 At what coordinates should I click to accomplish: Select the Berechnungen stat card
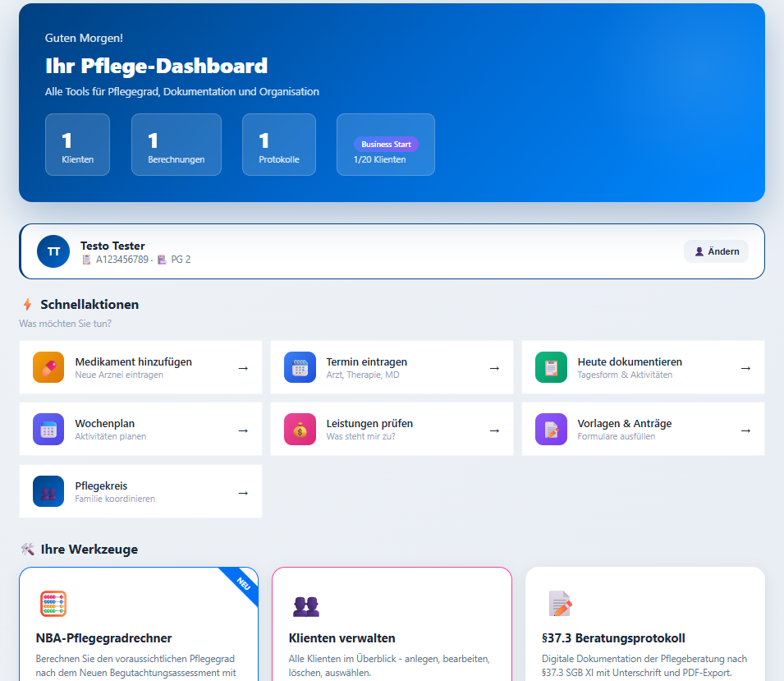(176, 145)
